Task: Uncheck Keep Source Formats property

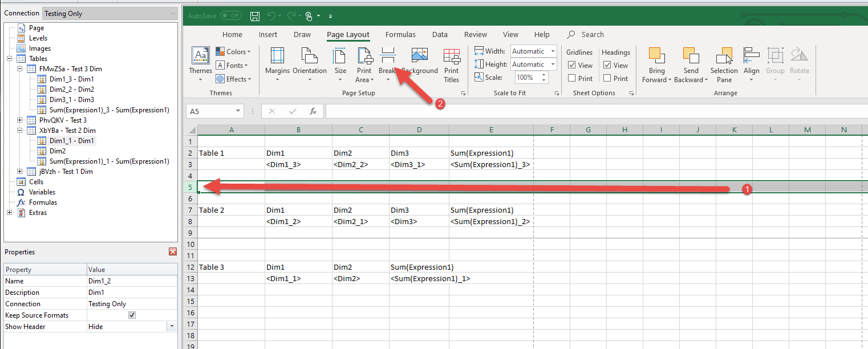Action: click(x=132, y=315)
